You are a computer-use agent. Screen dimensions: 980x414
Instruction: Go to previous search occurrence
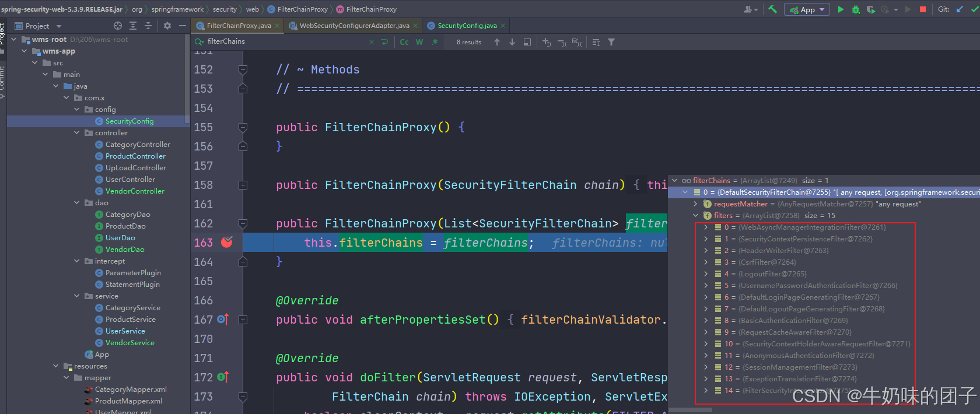[497, 42]
